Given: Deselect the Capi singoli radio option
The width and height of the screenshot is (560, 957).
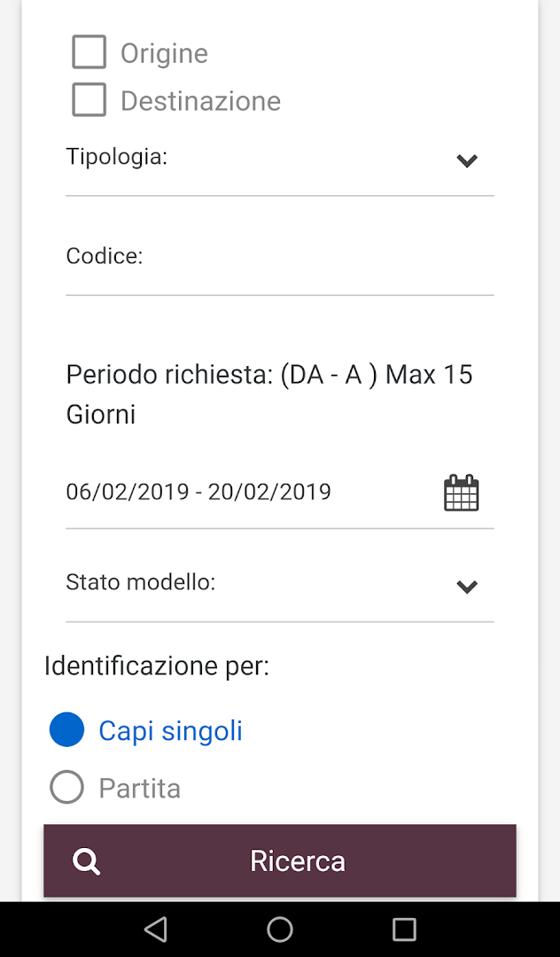Looking at the screenshot, I should [66, 729].
